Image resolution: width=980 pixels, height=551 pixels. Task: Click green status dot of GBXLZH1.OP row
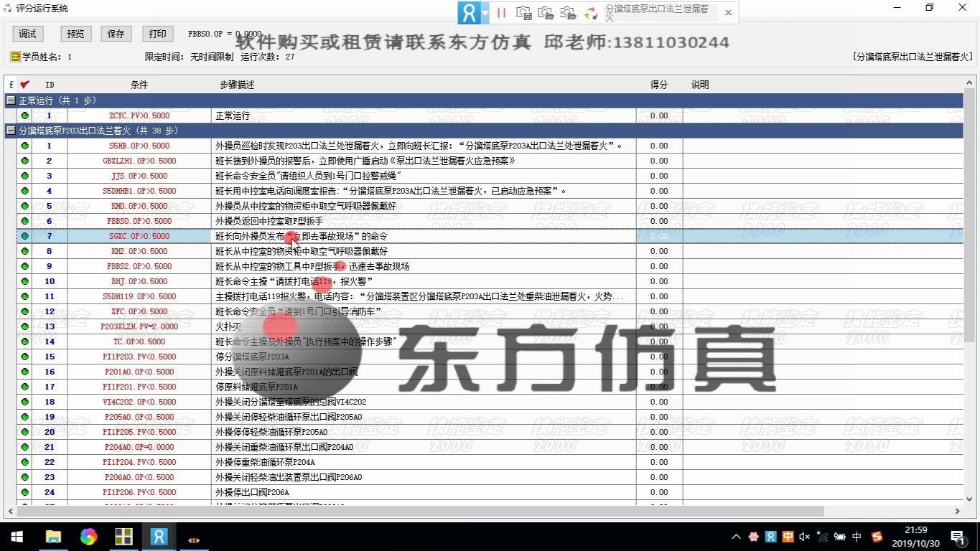pyautogui.click(x=24, y=161)
